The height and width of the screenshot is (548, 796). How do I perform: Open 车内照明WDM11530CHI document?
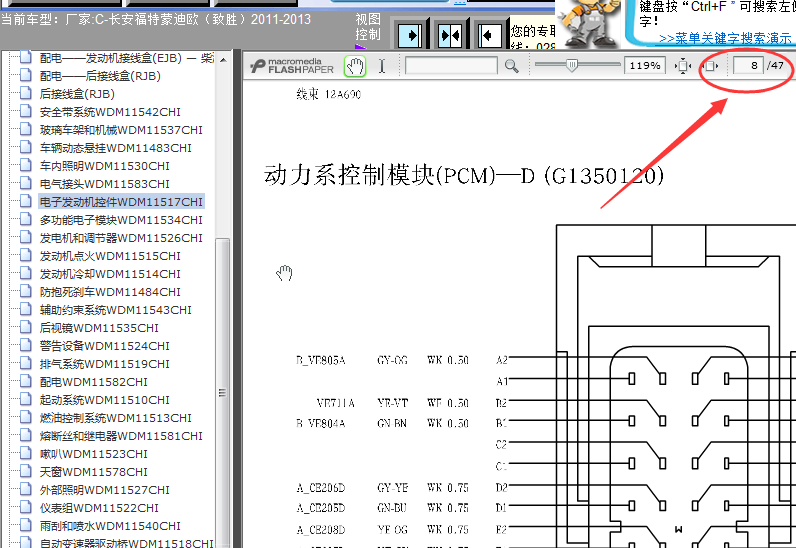coord(105,166)
